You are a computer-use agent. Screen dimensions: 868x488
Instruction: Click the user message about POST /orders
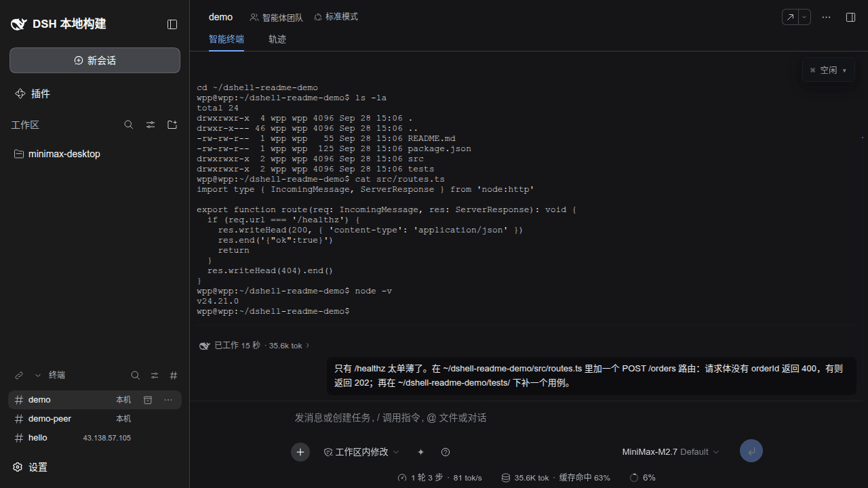pyautogui.click(x=591, y=376)
